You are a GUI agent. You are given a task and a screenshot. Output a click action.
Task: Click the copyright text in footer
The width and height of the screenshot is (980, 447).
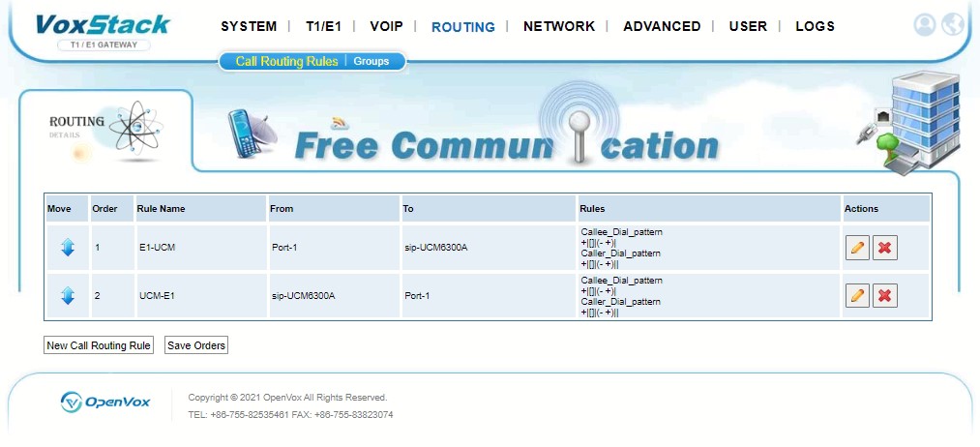click(287, 398)
